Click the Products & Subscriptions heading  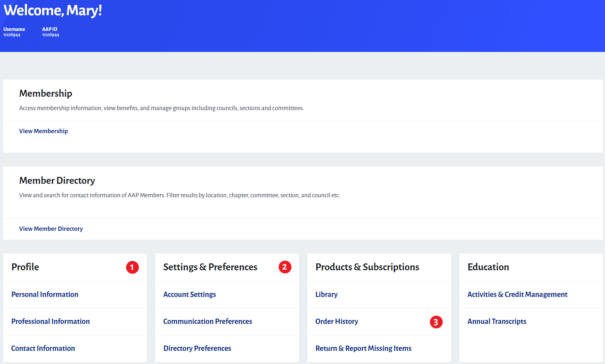[x=367, y=267]
